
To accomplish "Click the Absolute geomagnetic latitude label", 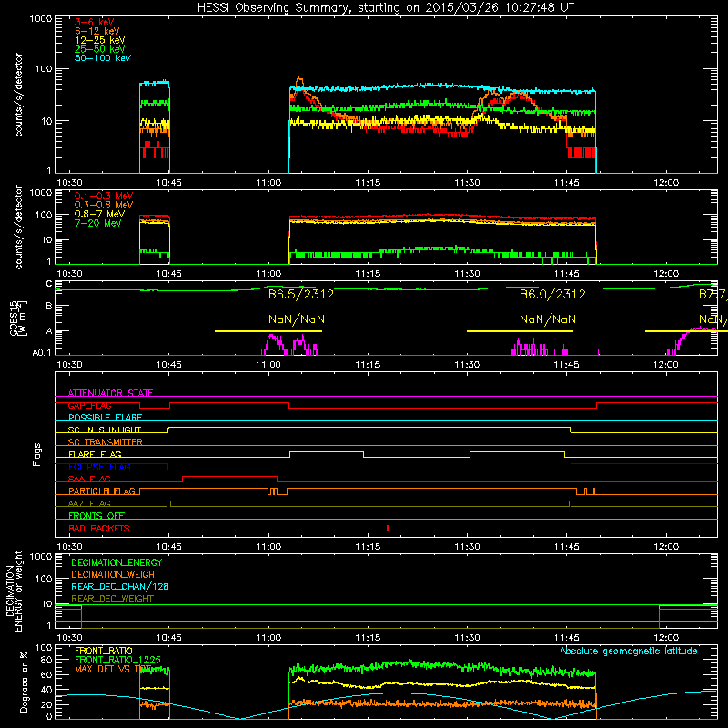I will tap(629, 652).
